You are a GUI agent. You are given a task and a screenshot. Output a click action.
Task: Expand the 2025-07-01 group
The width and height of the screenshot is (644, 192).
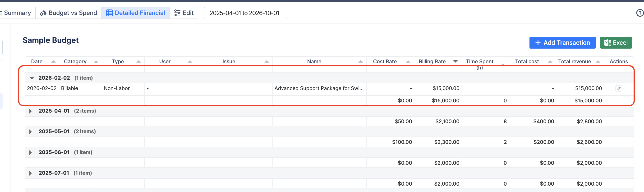pos(31,173)
